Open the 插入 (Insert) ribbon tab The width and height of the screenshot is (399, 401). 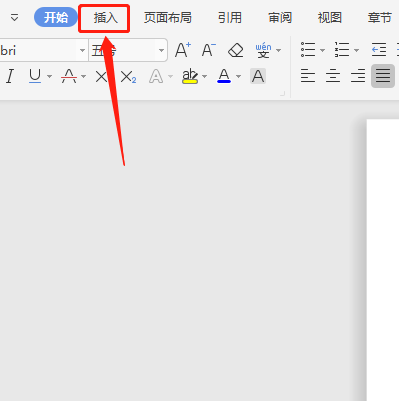pyautogui.click(x=106, y=18)
